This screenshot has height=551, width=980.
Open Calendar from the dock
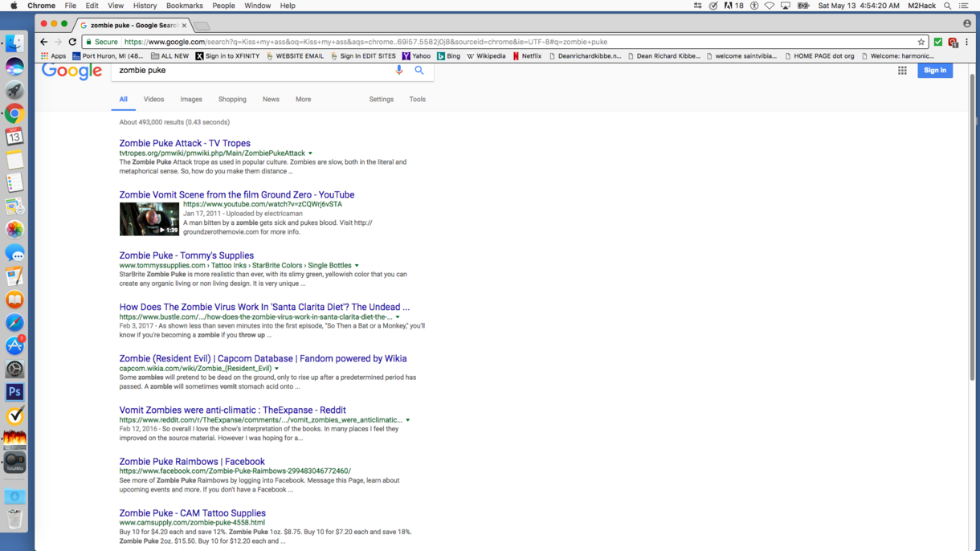click(14, 137)
